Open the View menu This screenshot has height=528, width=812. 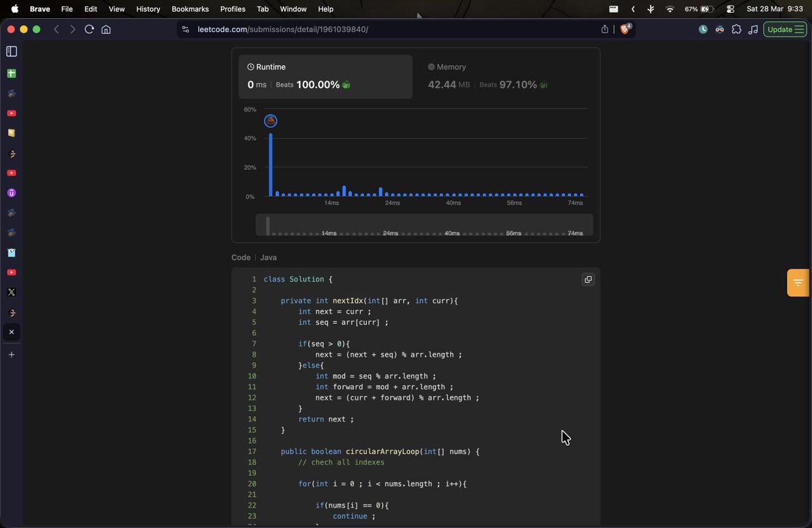(x=117, y=9)
